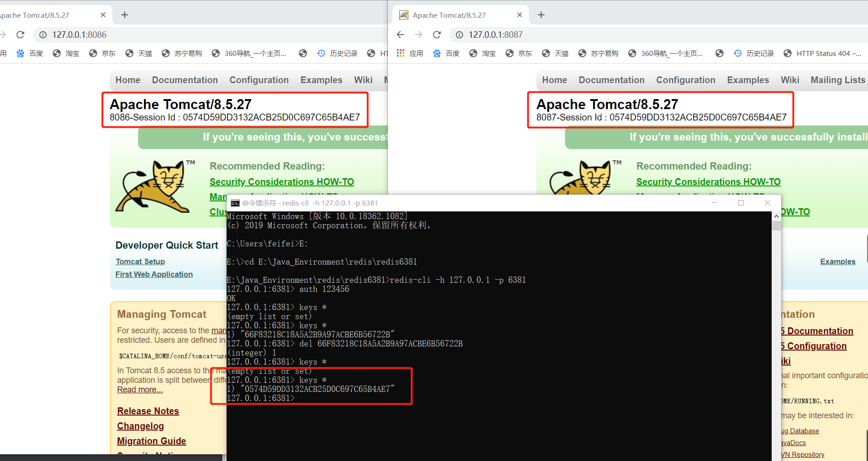Open 历史记录 bookmark in the 8086 browser window
Screen dimensions: 868x461
pyautogui.click(x=337, y=53)
